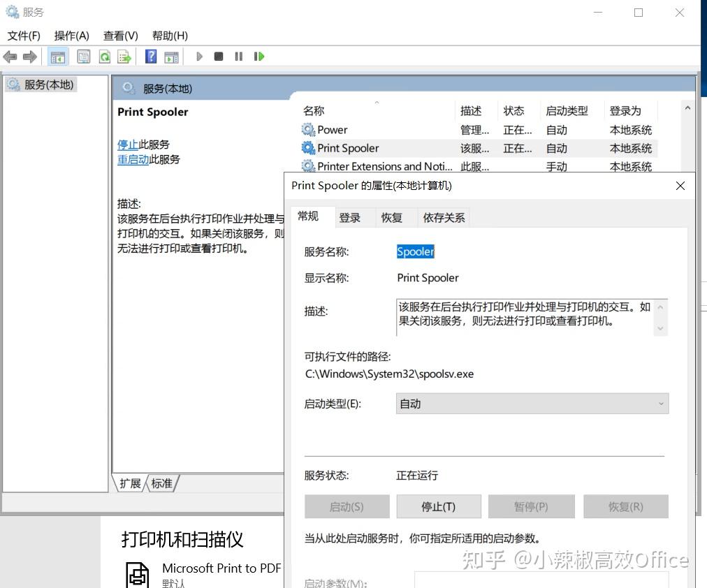The image size is (707, 588).
Task: Click the Back navigation arrow icon
Action: (10, 56)
